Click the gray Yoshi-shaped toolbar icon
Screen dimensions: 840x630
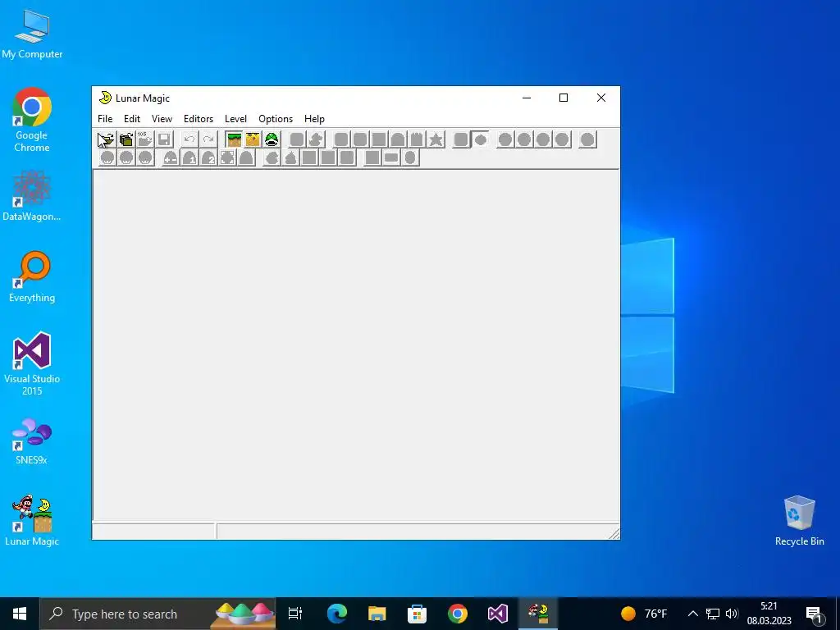pyautogui.click(x=316, y=139)
